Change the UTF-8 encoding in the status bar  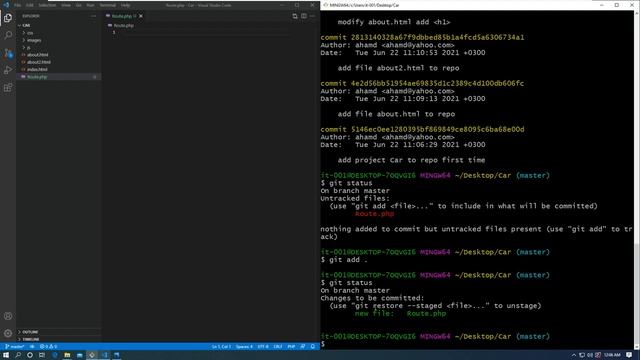(x=263, y=347)
